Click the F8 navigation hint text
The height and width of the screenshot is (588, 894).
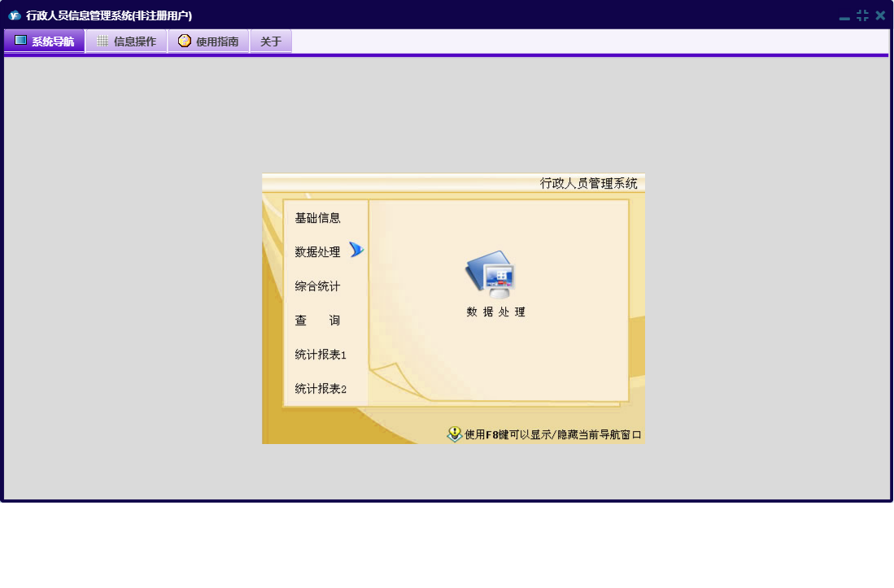click(x=553, y=435)
